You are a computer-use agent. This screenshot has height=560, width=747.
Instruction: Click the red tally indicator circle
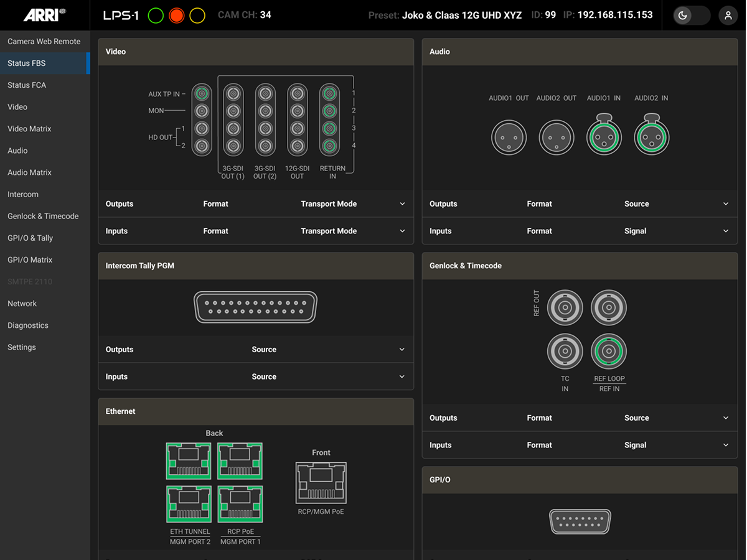[x=177, y=16]
